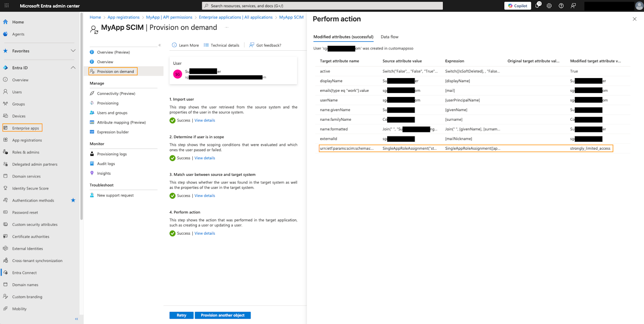The width and height of the screenshot is (644, 324).
Task: View details for Determine scope step
Action: point(205,158)
